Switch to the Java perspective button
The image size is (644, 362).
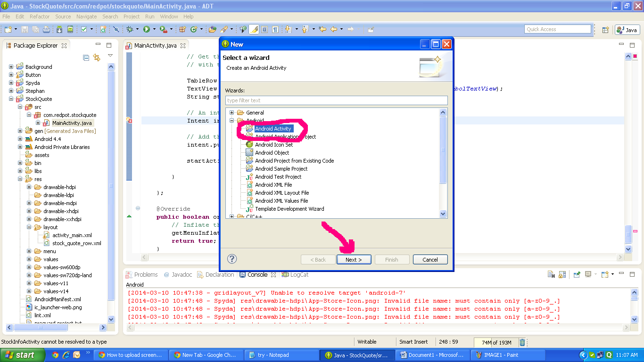click(627, 30)
